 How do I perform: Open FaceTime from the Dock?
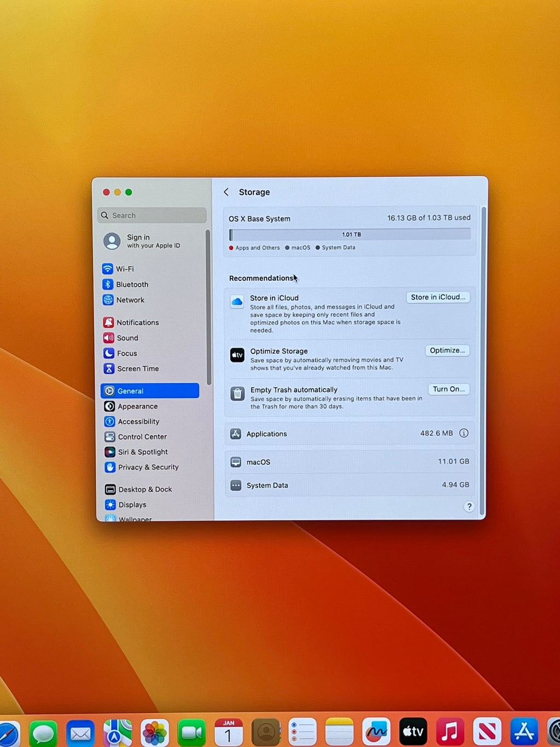pos(192,732)
